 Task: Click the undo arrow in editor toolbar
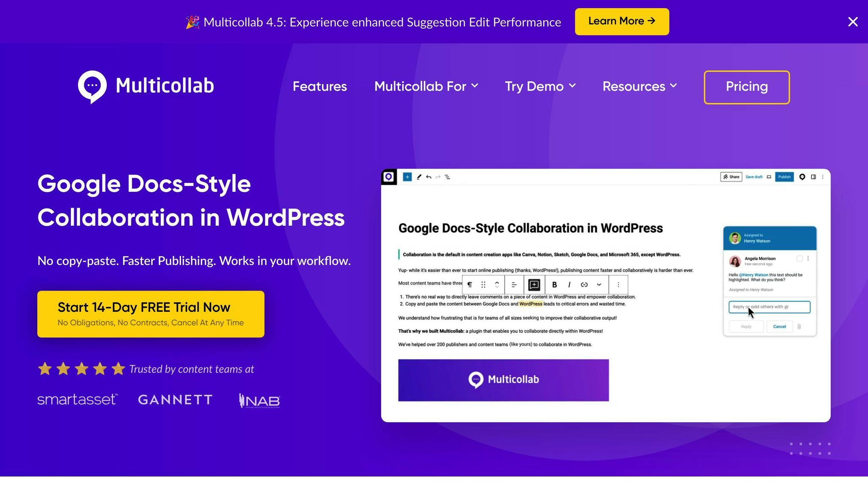point(429,177)
